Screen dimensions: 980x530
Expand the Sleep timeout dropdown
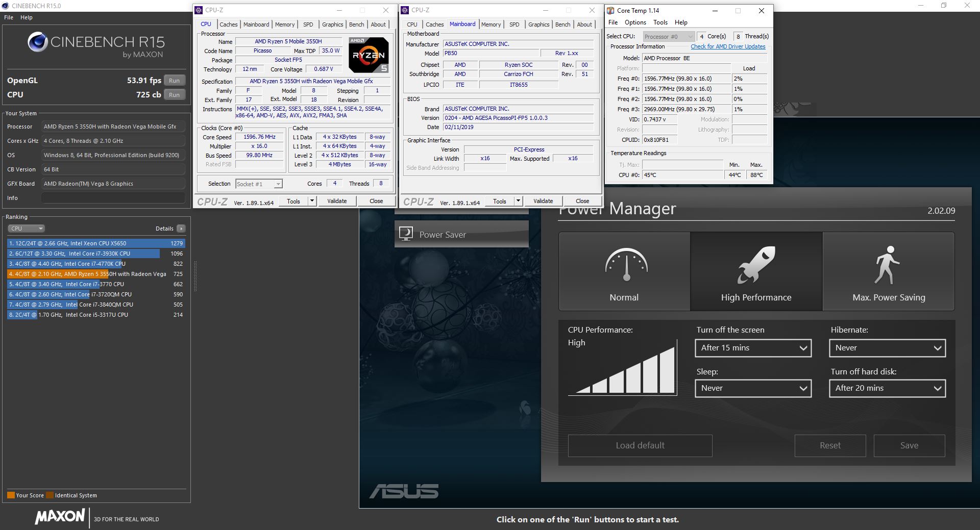click(x=753, y=388)
